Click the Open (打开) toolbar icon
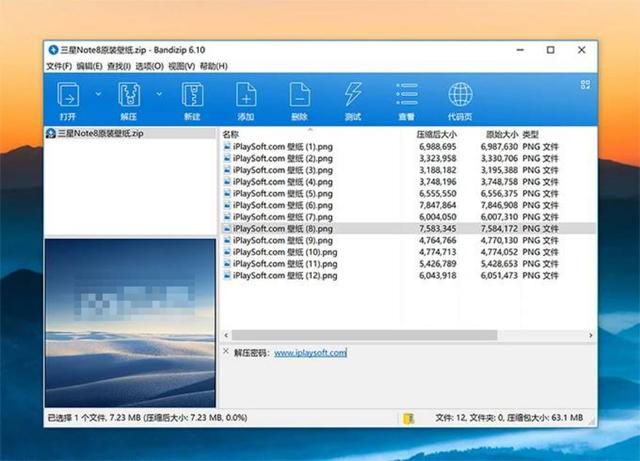The width and height of the screenshot is (640, 461). [68, 95]
